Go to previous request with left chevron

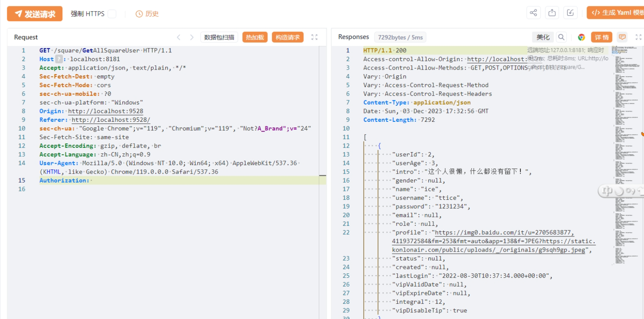pyautogui.click(x=178, y=37)
